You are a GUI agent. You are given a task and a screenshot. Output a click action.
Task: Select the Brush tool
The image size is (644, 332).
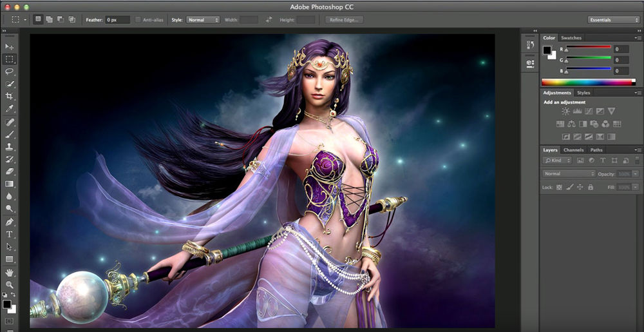[9, 134]
